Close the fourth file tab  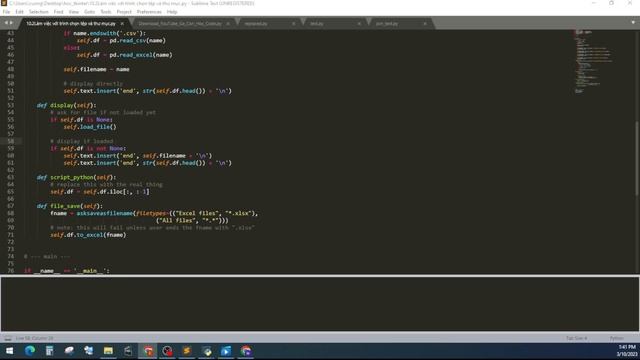coord(359,24)
